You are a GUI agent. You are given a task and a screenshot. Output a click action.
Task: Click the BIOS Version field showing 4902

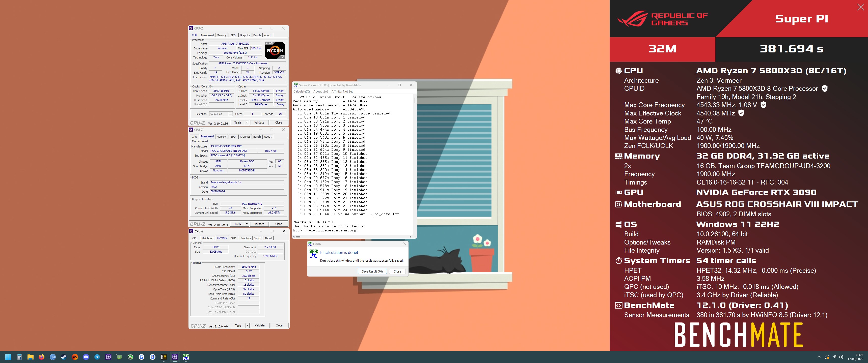(247, 187)
